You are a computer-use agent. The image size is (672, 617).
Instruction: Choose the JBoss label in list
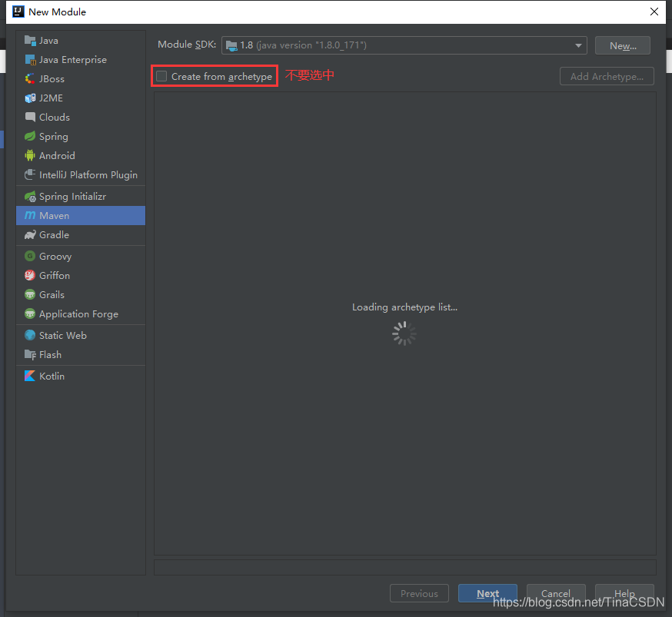52,79
